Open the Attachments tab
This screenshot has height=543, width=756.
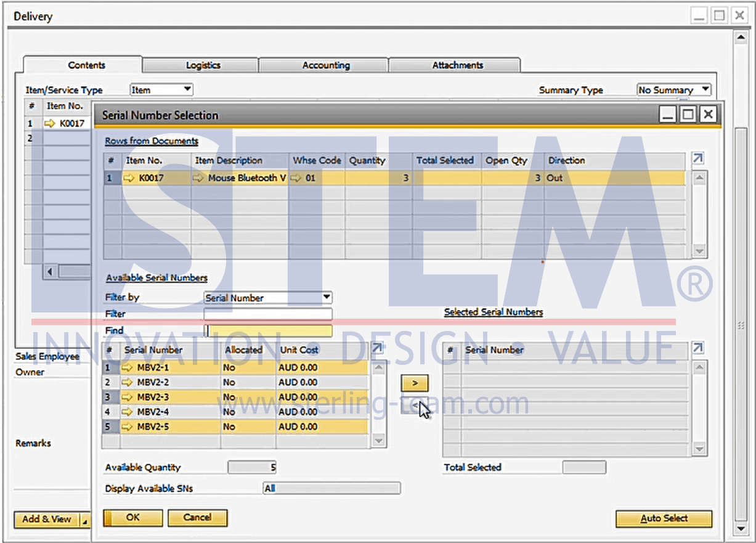pos(457,65)
